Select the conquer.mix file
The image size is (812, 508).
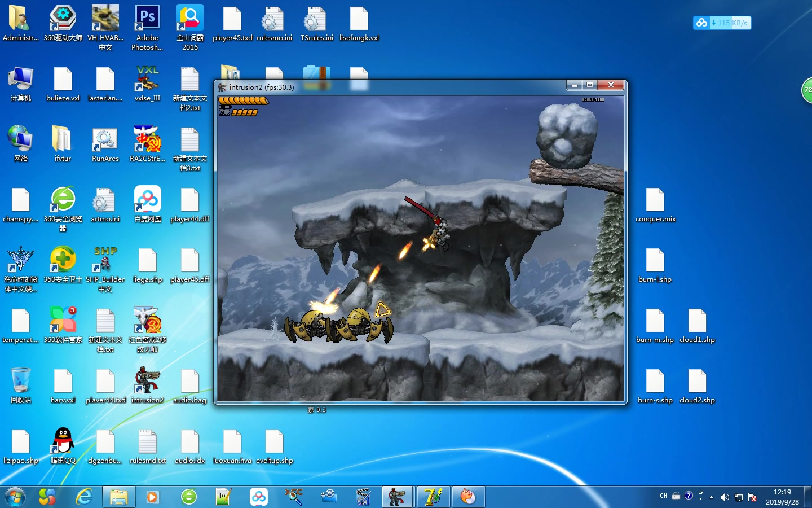pyautogui.click(x=655, y=205)
